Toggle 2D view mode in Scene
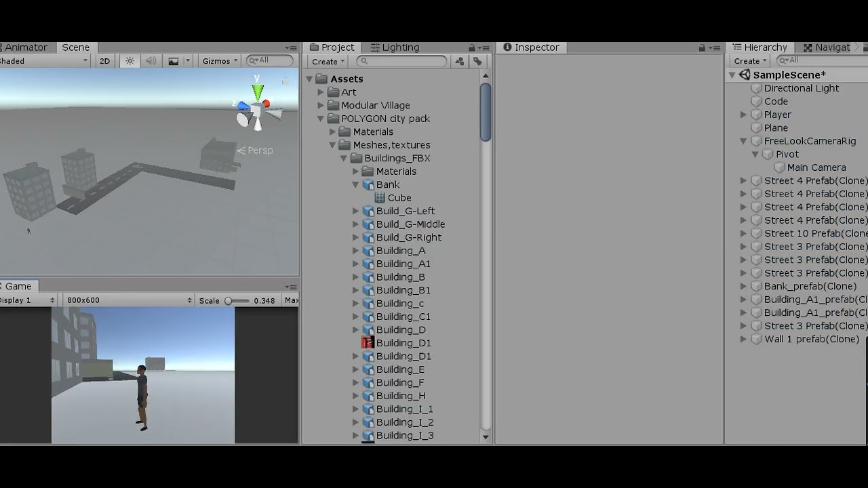868x488 pixels. tap(104, 61)
